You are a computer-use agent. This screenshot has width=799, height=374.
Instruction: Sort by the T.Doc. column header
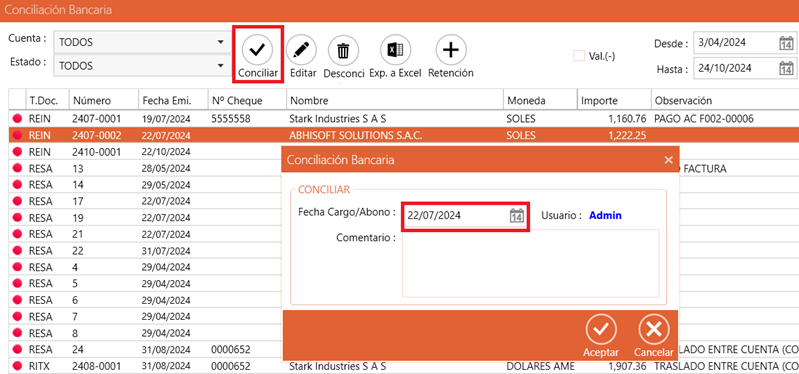click(x=47, y=100)
